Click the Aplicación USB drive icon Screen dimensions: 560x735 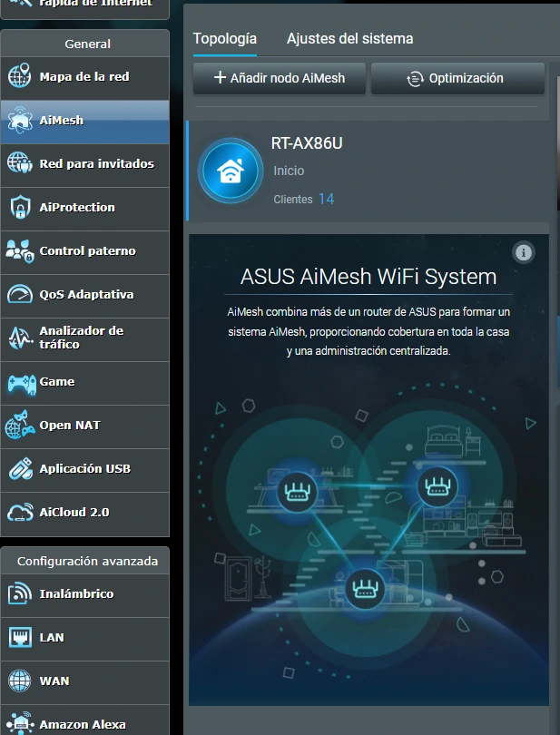tap(21, 468)
